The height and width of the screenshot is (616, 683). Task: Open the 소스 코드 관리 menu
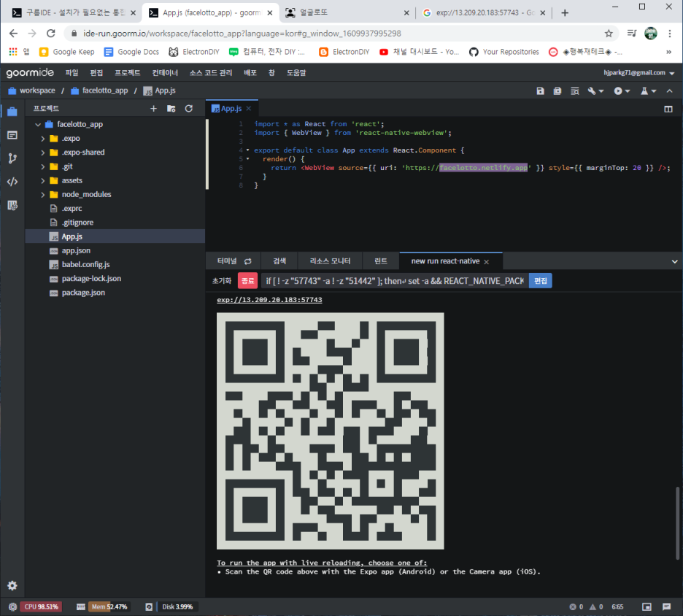pos(211,73)
